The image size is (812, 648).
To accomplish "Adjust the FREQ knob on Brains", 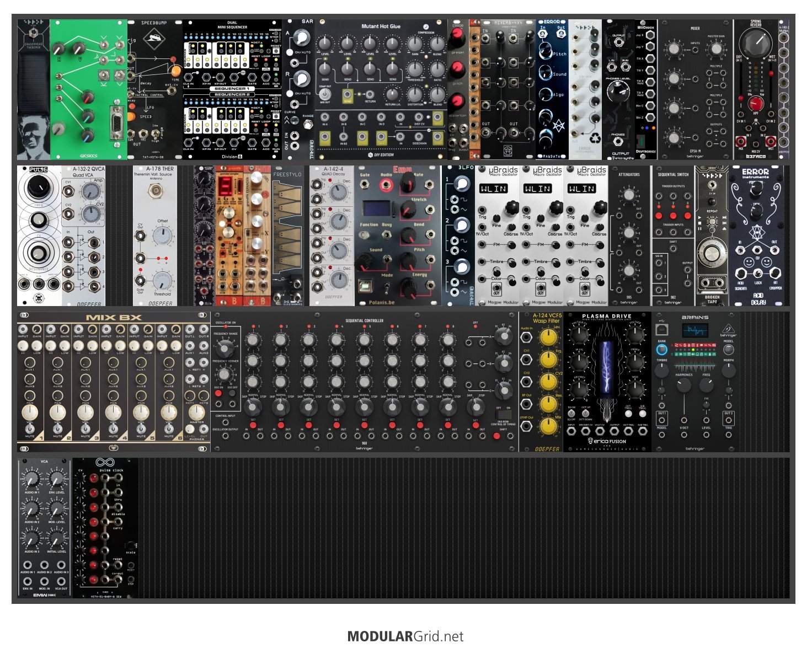I will [x=707, y=385].
